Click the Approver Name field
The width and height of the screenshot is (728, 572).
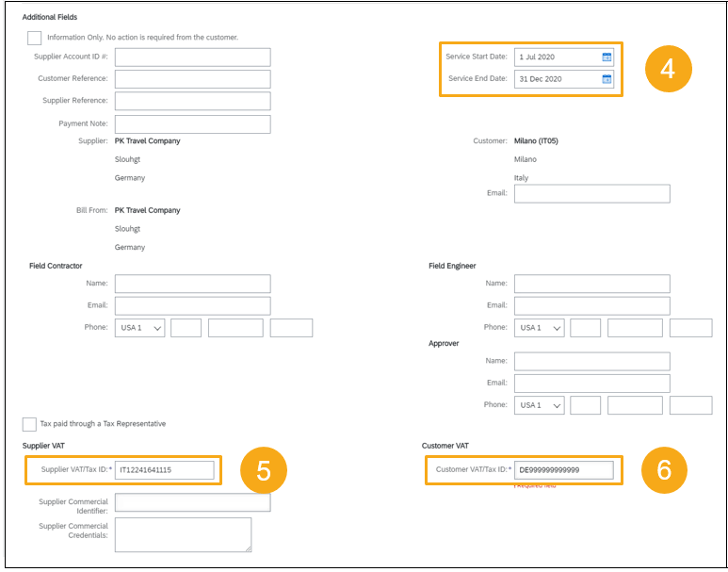592,361
